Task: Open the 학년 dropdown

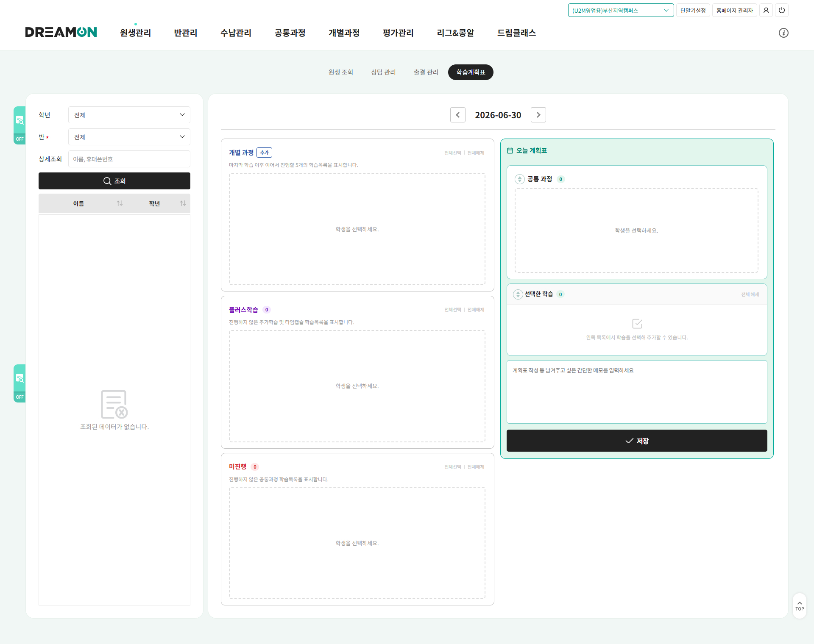Action: (x=129, y=115)
